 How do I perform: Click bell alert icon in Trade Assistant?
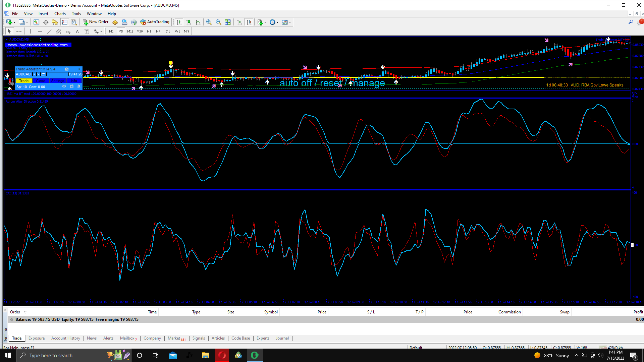click(x=79, y=86)
